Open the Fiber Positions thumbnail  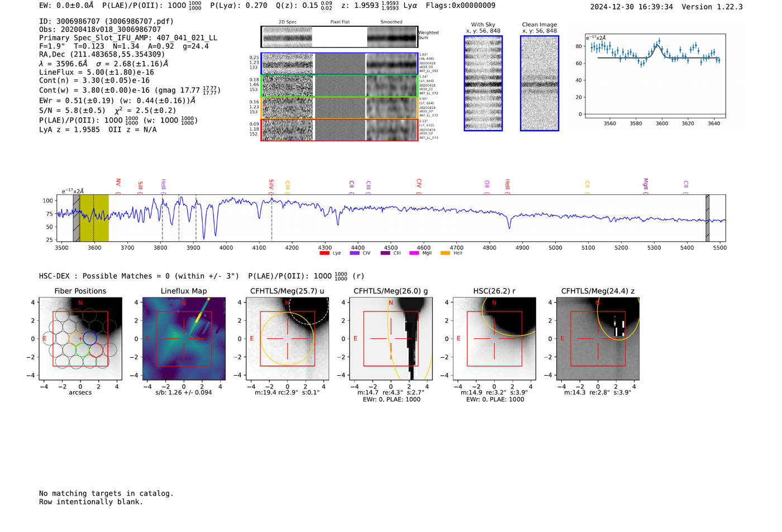[80, 339]
